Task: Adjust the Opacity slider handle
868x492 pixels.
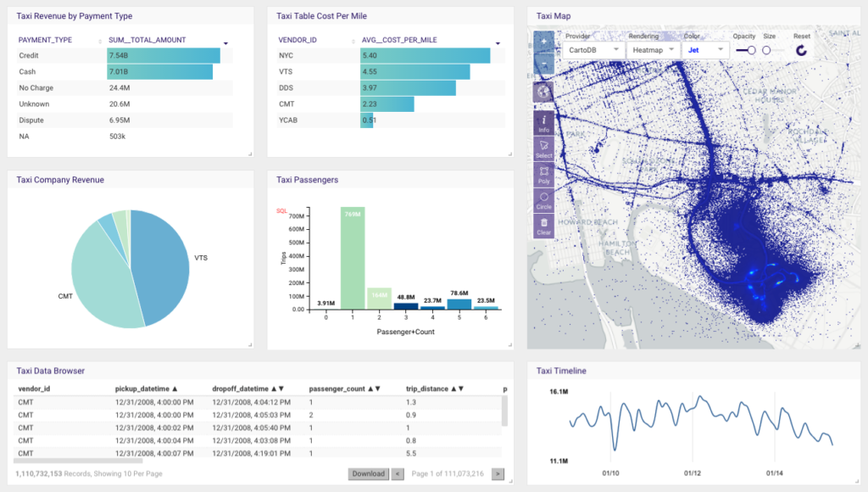Action: tap(751, 51)
